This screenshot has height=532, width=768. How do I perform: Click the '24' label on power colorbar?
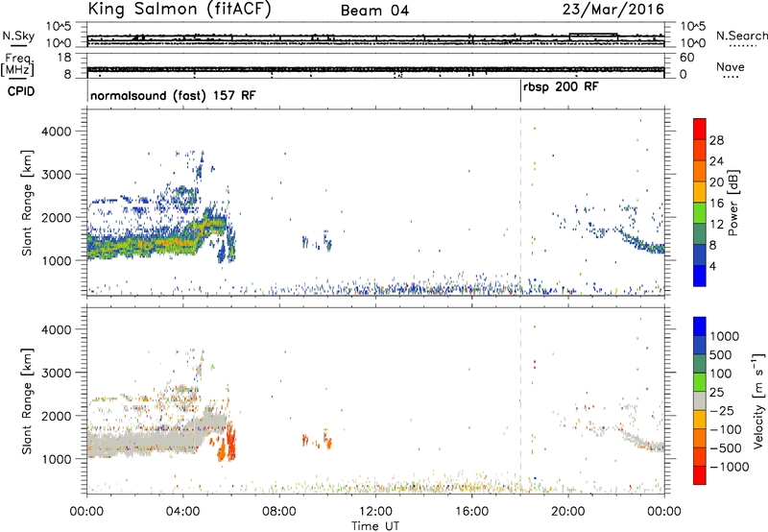tap(716, 161)
